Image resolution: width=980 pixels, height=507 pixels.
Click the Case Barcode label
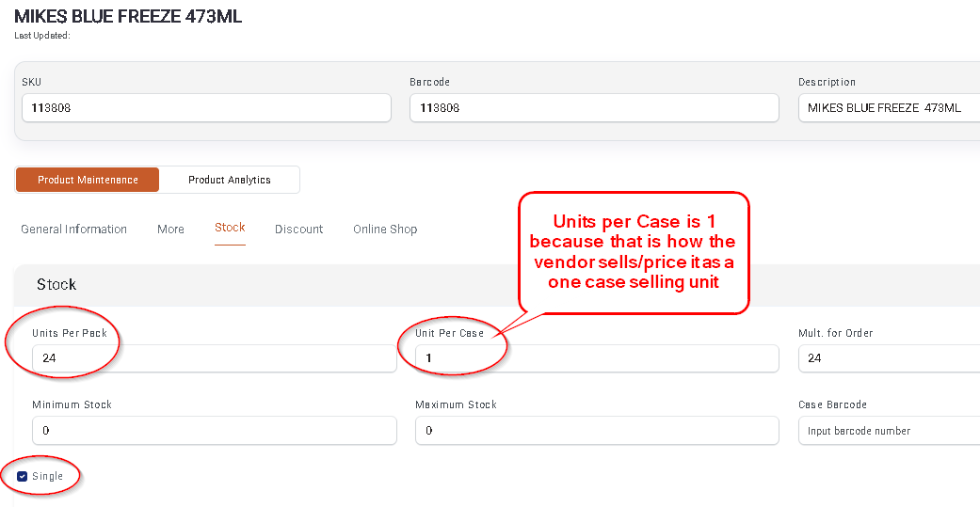pyautogui.click(x=832, y=404)
